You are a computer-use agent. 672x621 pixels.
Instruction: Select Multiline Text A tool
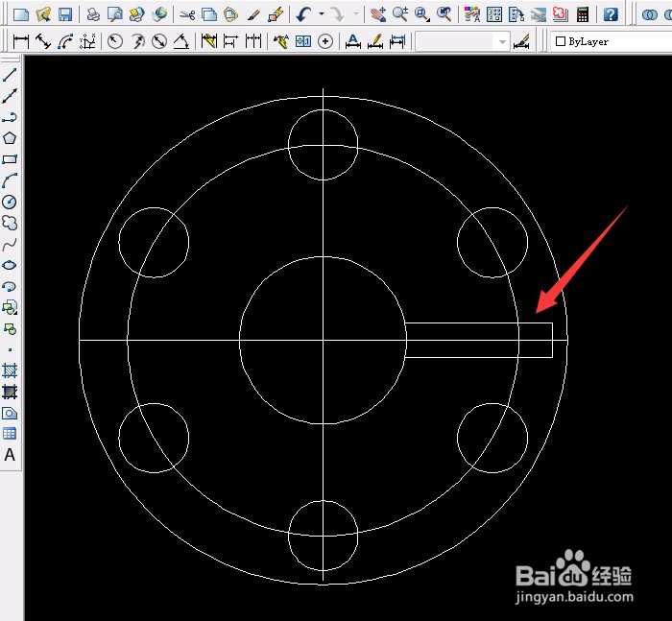10,455
